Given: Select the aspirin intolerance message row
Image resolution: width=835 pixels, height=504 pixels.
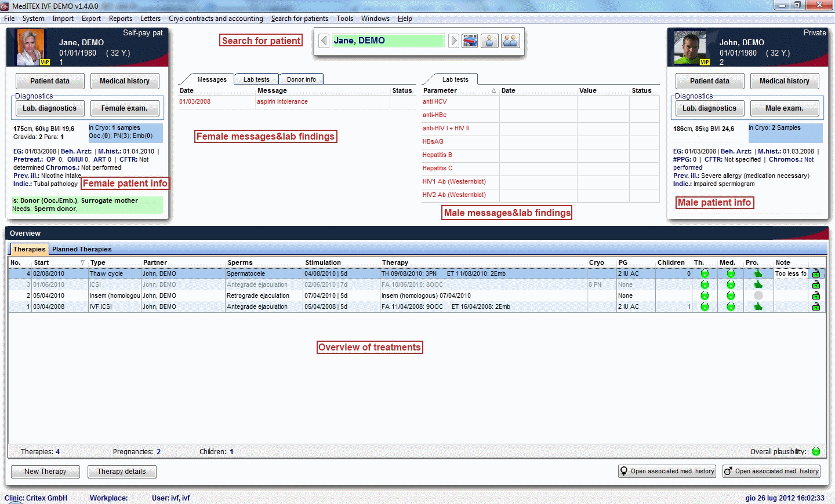Looking at the screenshot, I should [x=296, y=101].
